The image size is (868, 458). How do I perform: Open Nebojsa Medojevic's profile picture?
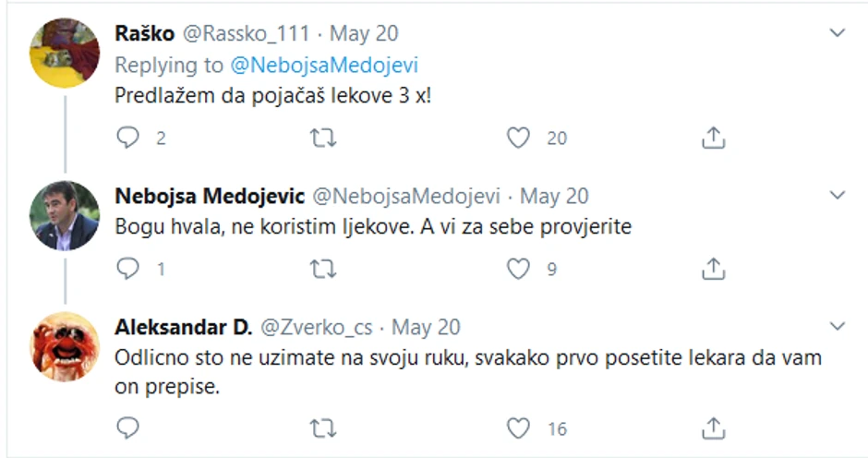point(65,215)
